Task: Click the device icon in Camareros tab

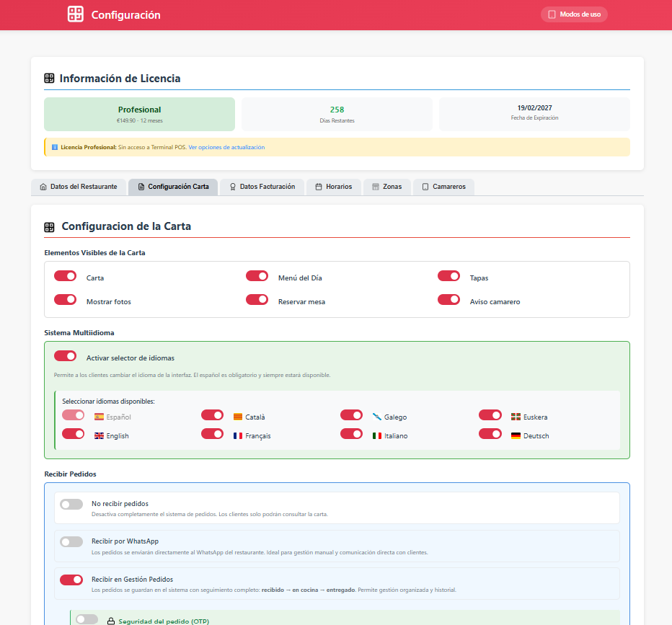Action: tap(425, 187)
